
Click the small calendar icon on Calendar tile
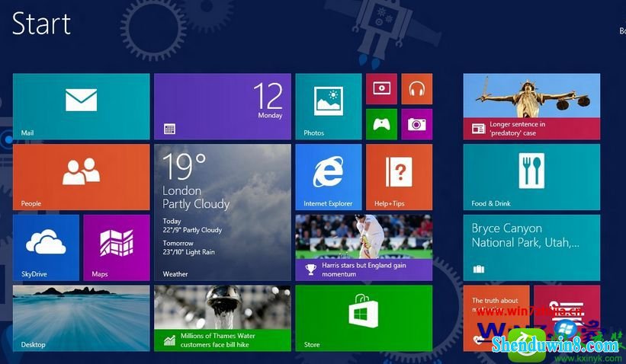[x=170, y=129]
